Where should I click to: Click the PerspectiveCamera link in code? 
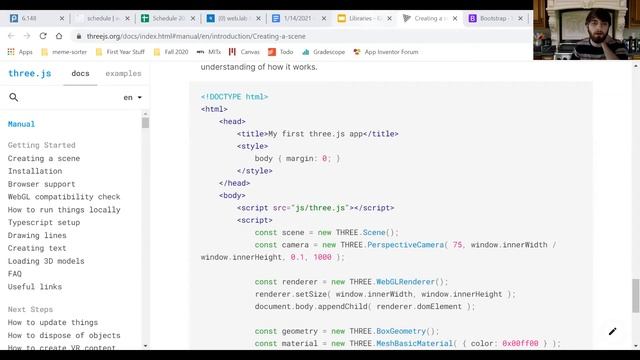[x=405, y=245]
